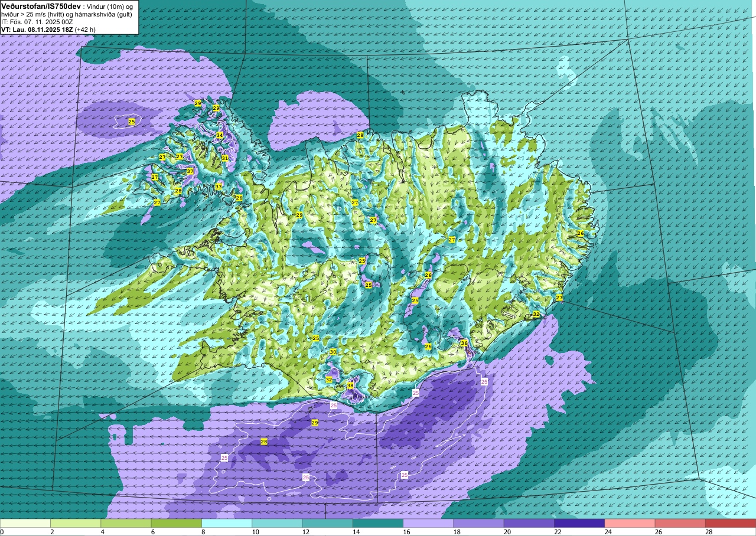Image resolution: width=756 pixels, height=536 pixels.
Task: Click the 24–26 m/s light pink legend swatch
Action: [x=630, y=523]
